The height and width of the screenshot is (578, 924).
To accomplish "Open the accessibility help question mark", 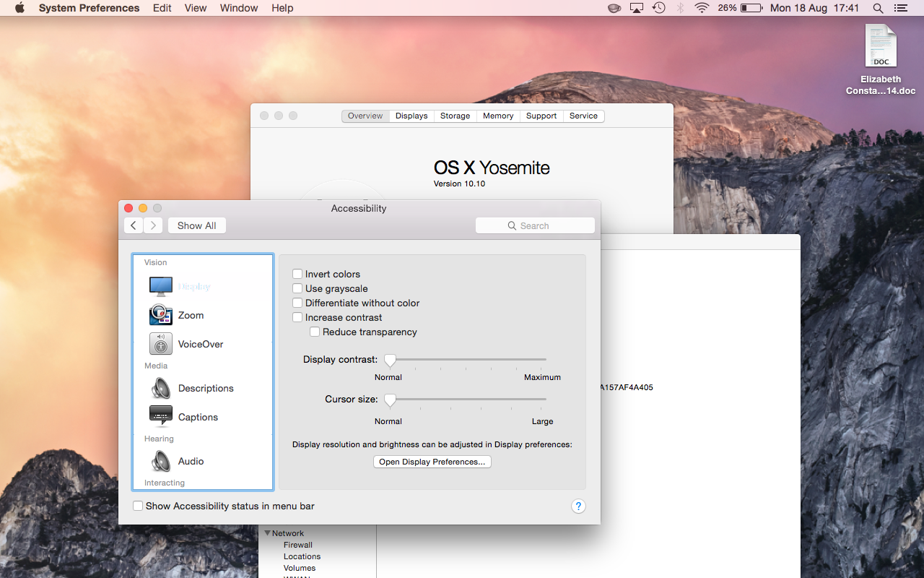I will tap(578, 506).
